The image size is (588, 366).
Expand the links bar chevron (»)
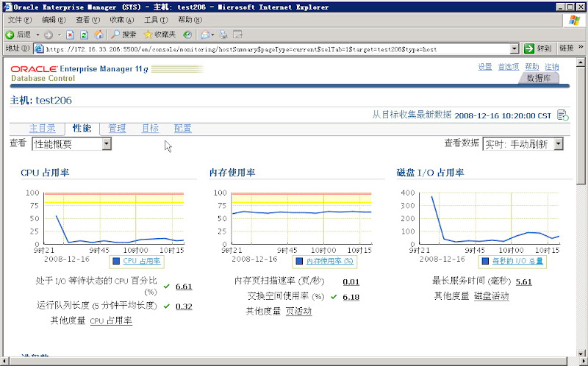pos(581,47)
